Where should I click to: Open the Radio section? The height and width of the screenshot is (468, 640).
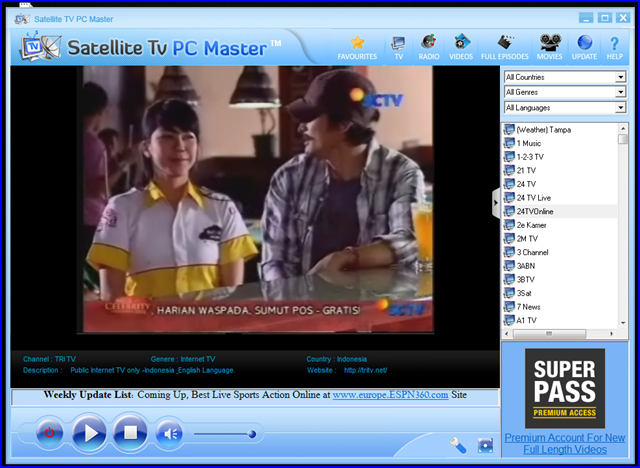(429, 48)
